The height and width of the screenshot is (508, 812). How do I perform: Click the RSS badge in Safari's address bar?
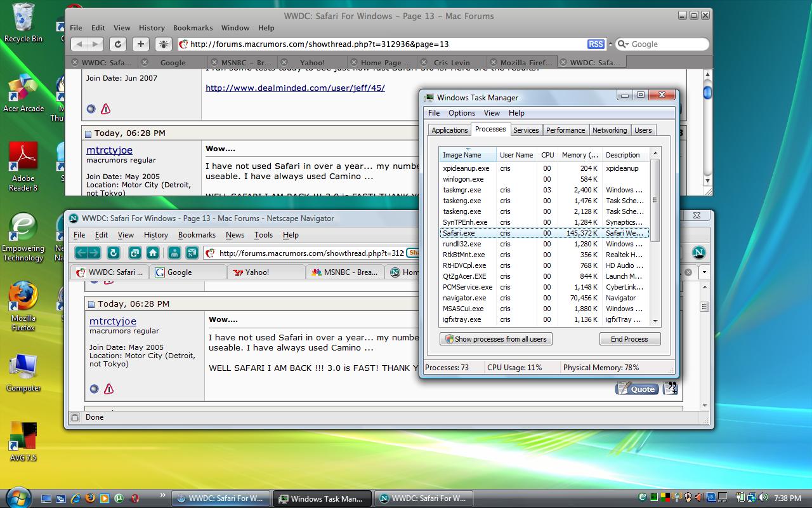pos(596,44)
